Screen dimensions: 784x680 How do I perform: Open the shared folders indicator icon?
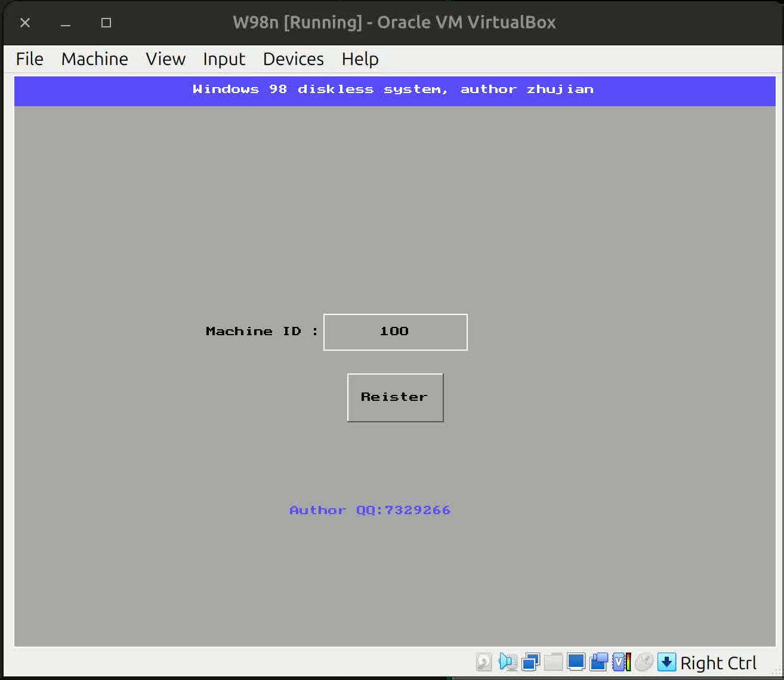pos(553,662)
